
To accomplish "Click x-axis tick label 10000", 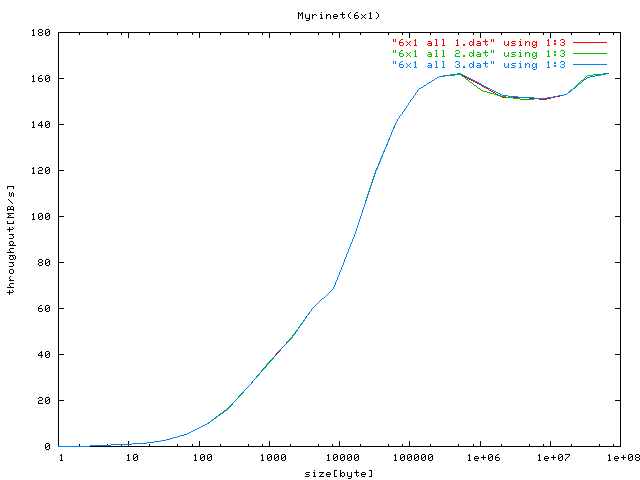I will [343, 458].
